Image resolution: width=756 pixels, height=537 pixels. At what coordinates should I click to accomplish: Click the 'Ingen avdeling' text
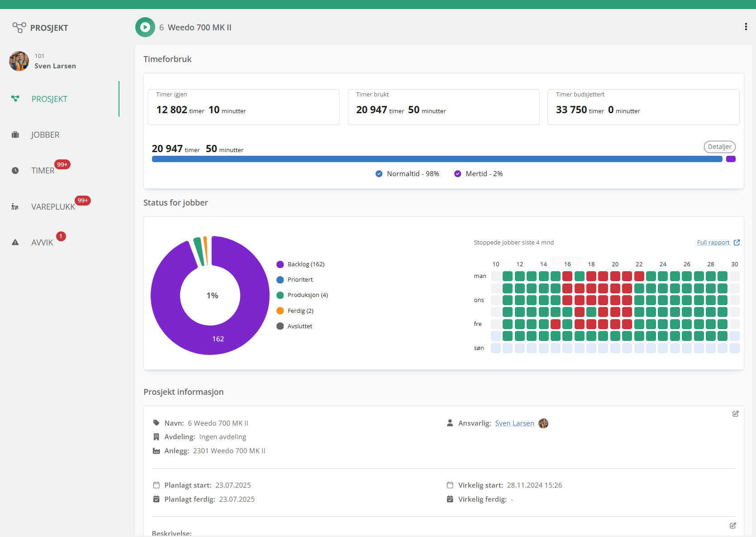pyautogui.click(x=223, y=437)
